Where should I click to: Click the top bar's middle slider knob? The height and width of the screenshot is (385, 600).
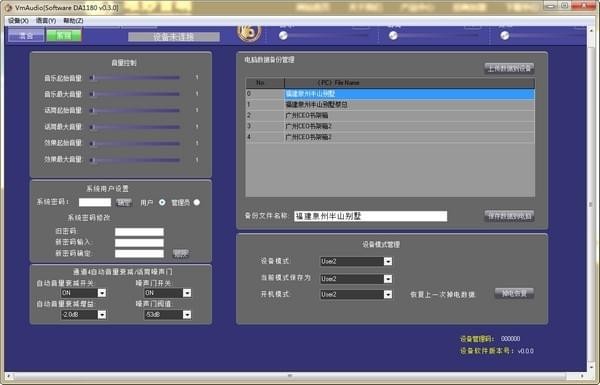[393, 36]
